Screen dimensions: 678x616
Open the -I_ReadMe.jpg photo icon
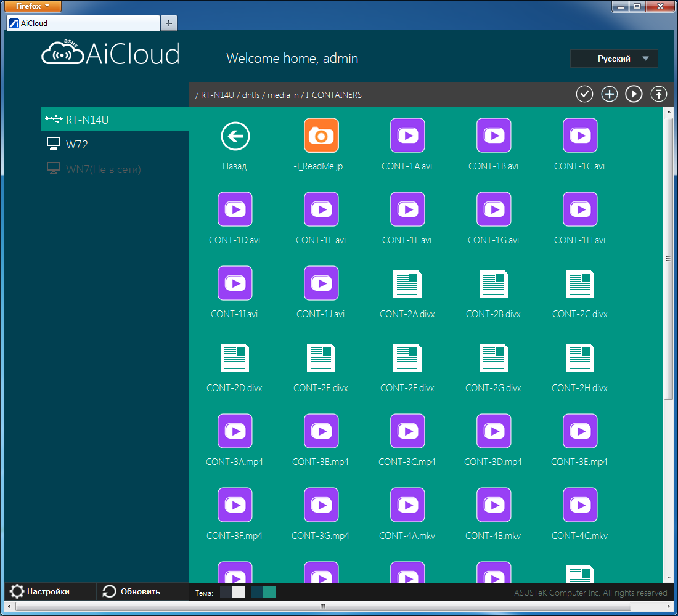(x=321, y=136)
